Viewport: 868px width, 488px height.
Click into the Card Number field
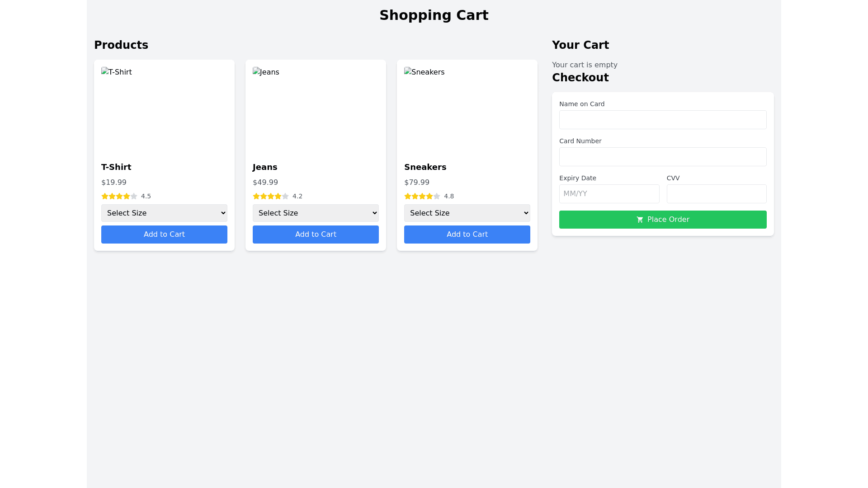tap(663, 157)
